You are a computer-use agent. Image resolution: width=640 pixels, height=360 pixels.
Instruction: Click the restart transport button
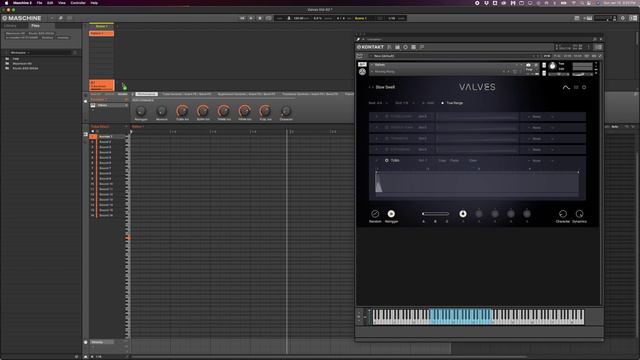242,18
